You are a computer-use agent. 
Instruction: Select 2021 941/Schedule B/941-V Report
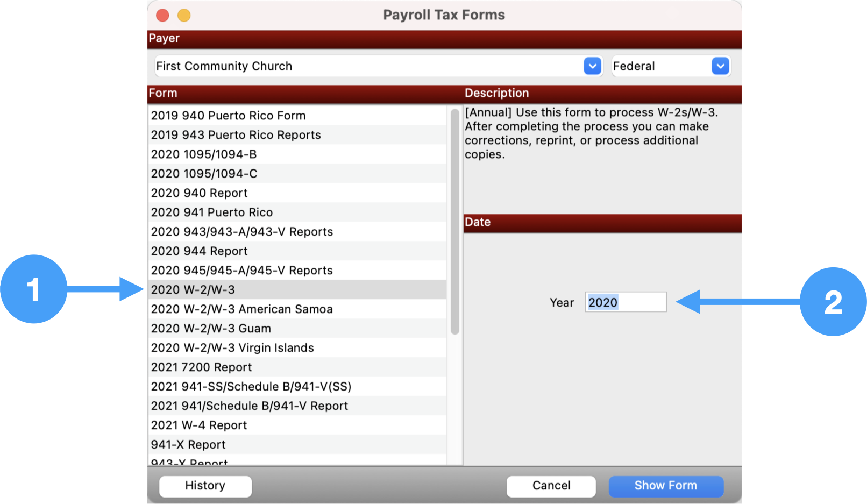250,406
